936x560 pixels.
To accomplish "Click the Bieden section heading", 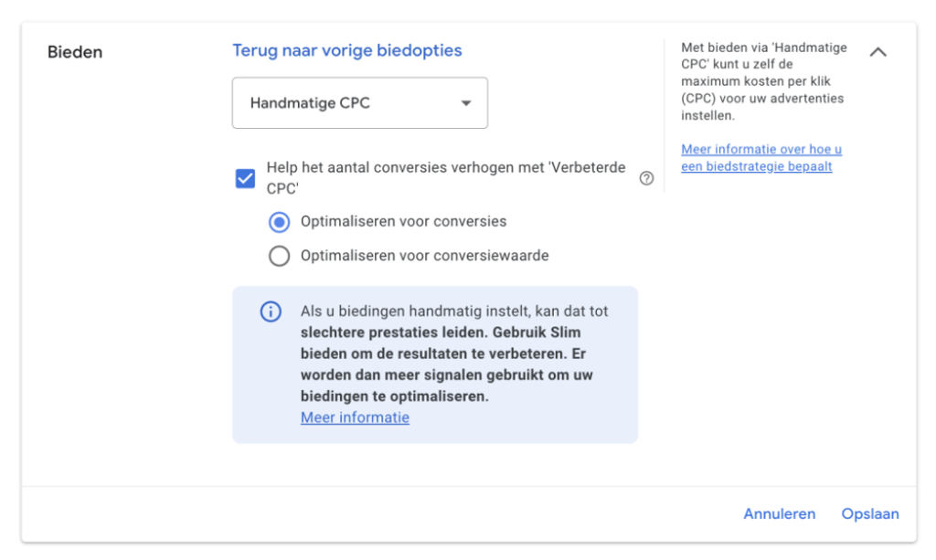I will point(75,52).
